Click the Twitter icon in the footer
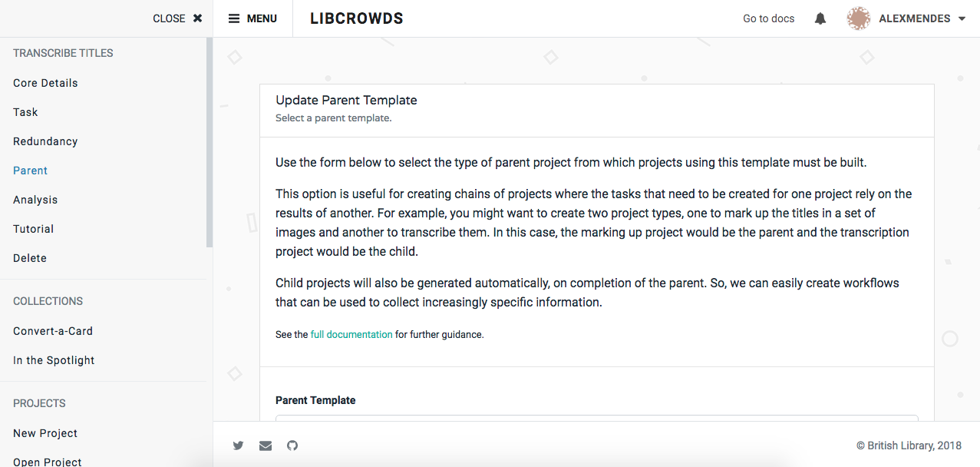Image resolution: width=980 pixels, height=467 pixels. click(x=238, y=445)
